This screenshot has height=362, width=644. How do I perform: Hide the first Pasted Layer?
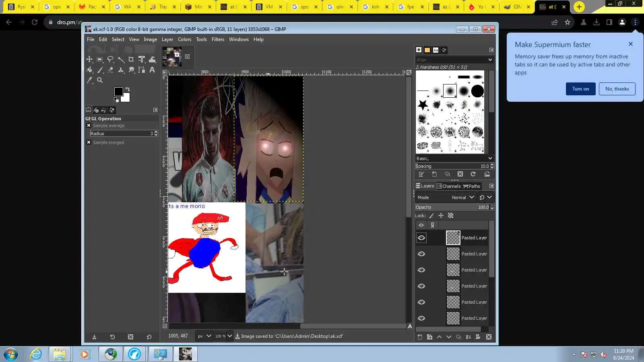(421, 238)
